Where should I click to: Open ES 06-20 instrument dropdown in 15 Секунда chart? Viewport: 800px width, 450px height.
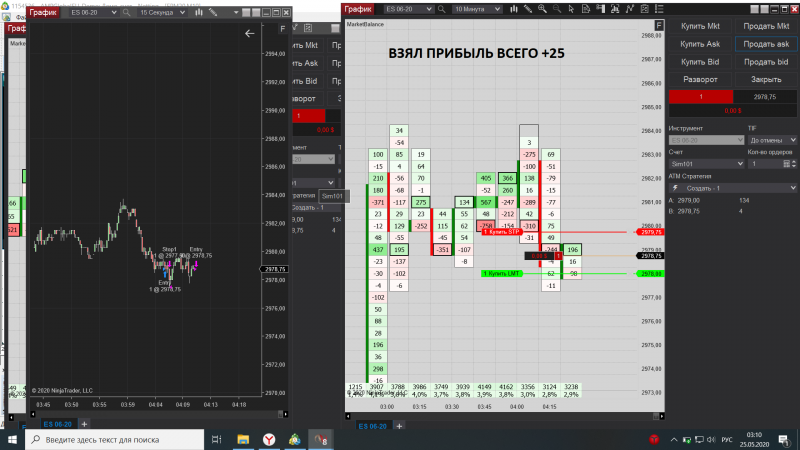coord(93,12)
